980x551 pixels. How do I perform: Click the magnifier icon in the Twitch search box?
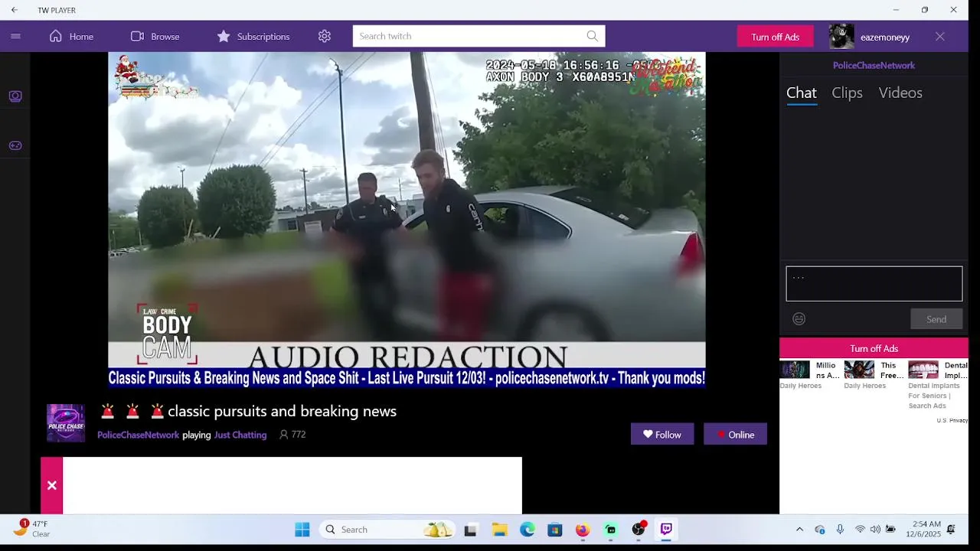(592, 36)
